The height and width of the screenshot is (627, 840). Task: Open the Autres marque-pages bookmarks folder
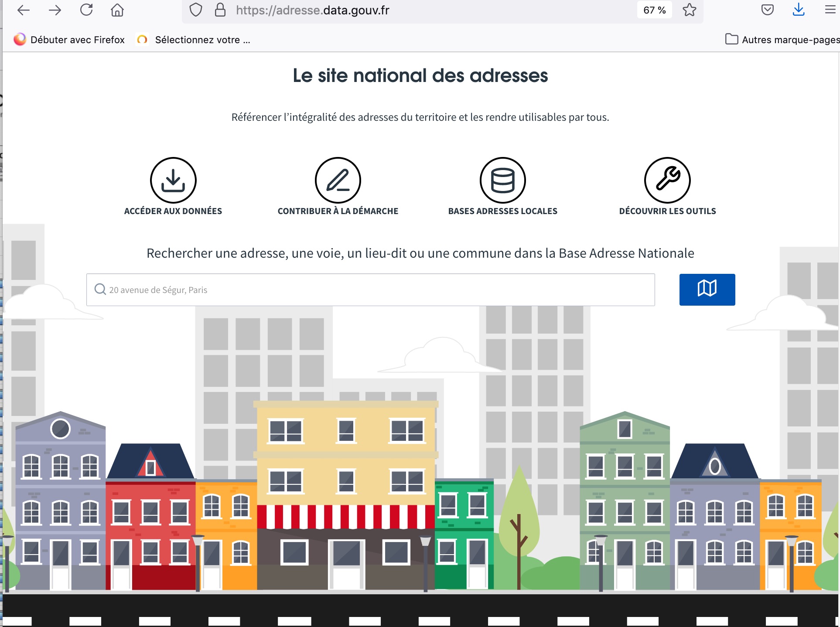click(782, 40)
